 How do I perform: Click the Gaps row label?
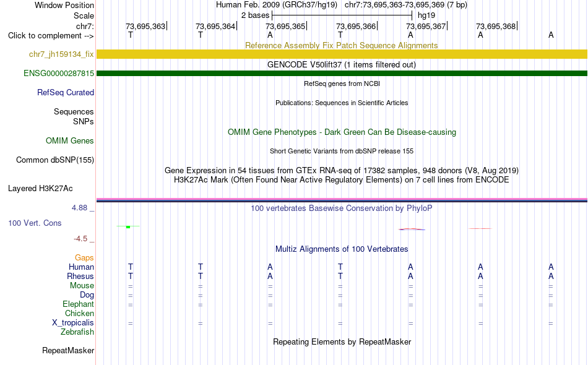click(x=84, y=258)
